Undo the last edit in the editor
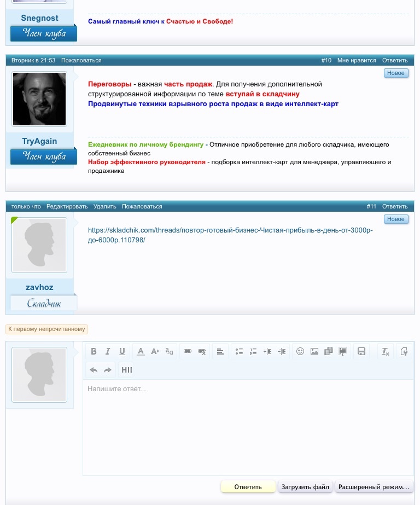This screenshot has height=505, width=420. coord(94,370)
